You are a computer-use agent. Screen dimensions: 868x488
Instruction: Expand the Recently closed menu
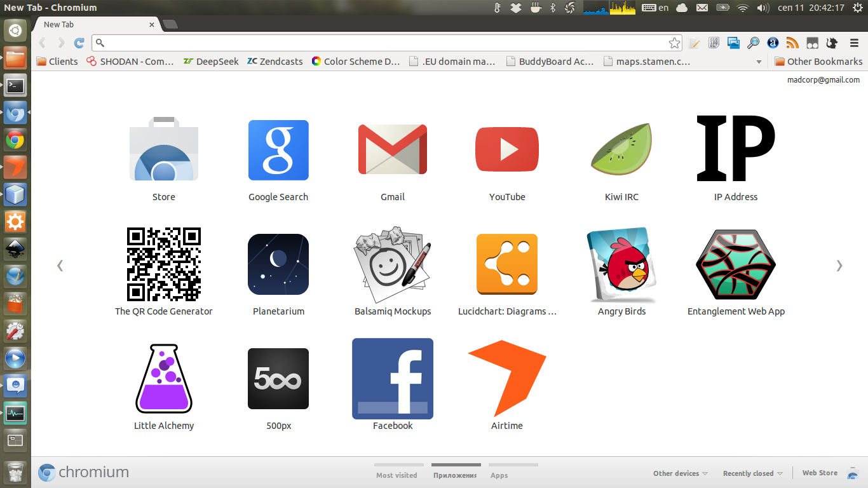click(752, 473)
